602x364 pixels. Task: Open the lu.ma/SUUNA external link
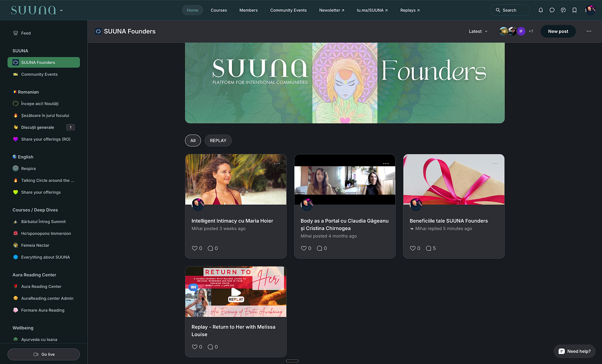pyautogui.click(x=372, y=10)
